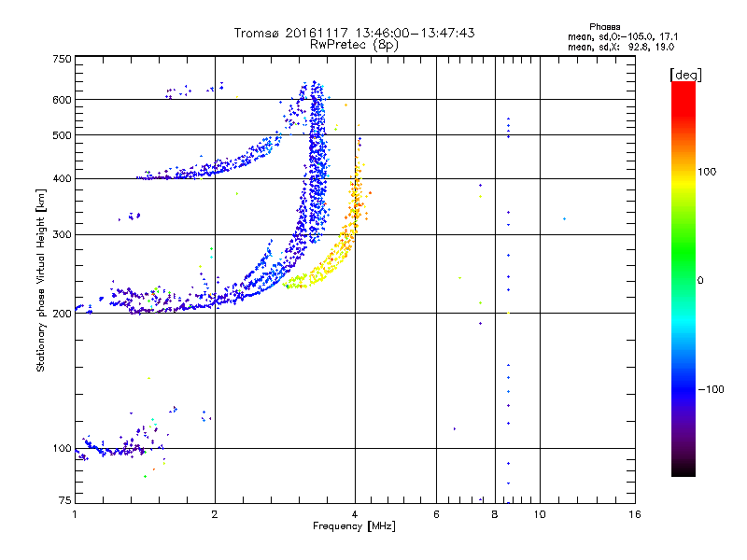The height and width of the screenshot is (560, 747).
Task: Click the '10' frequency axis label
Action: 540,514
